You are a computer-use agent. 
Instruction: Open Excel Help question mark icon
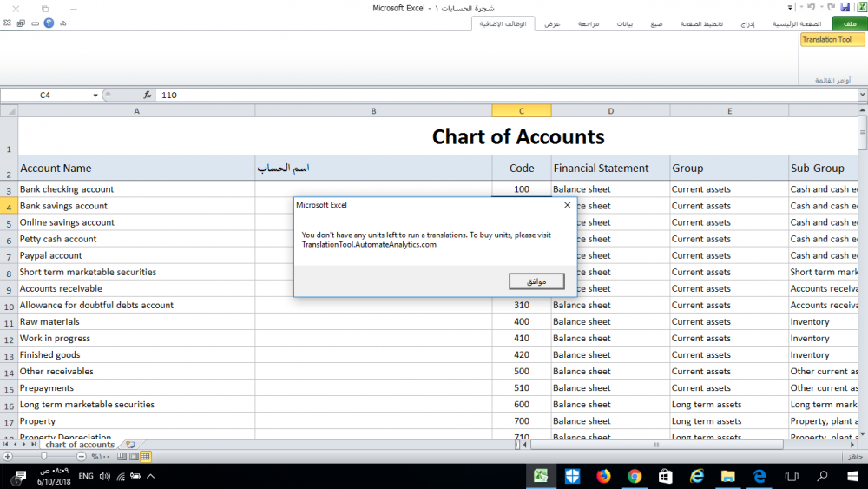pos(49,23)
